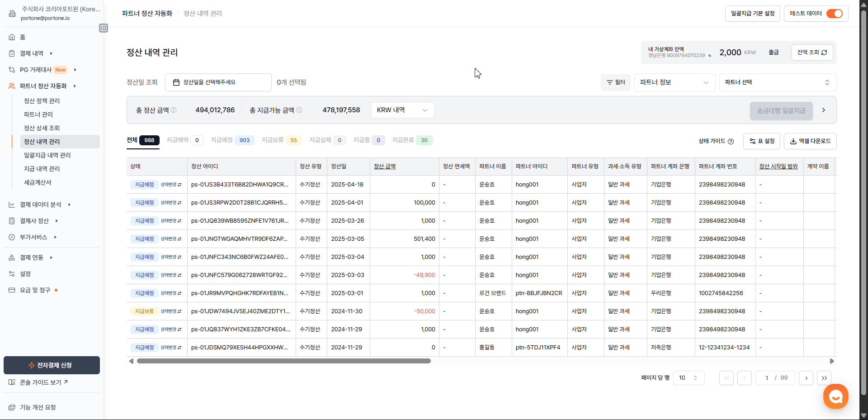This screenshot has height=420, width=868.
Task: Click the 설정 settings icon
Action: coord(12,274)
